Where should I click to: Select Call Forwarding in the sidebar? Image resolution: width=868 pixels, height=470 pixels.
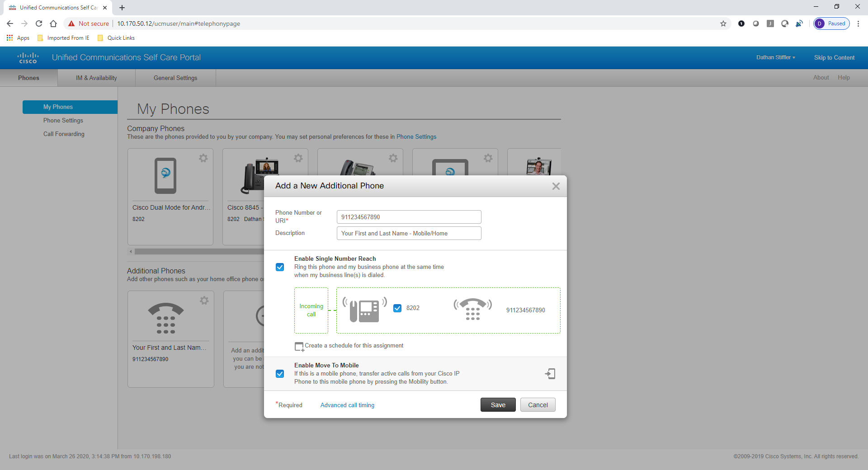[x=64, y=134]
